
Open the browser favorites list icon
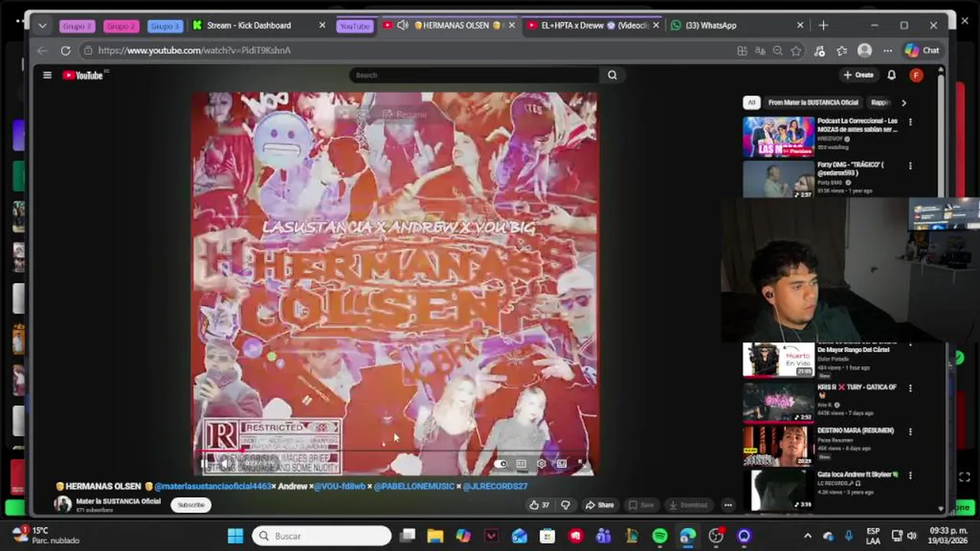(842, 51)
